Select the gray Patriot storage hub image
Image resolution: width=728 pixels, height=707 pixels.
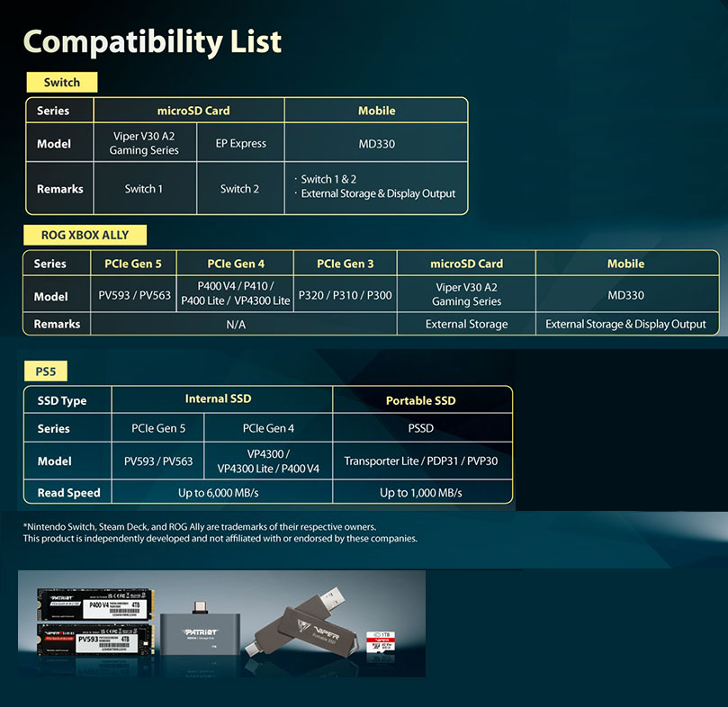[201, 629]
